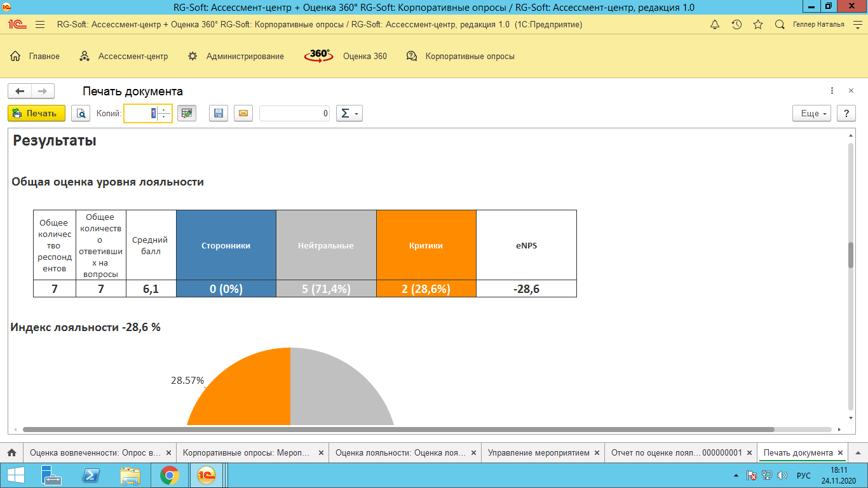Open Windows Explorer from taskbar
This screenshot has width=868, height=488.
point(130,475)
